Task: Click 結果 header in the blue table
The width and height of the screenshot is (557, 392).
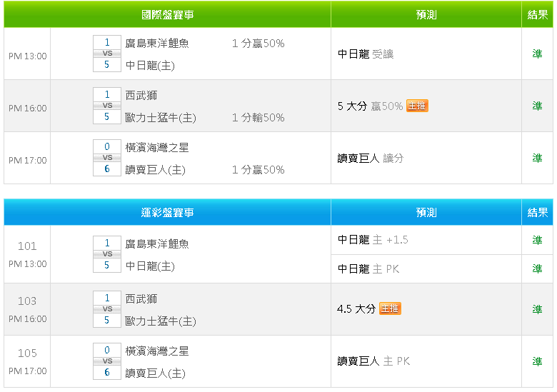Action: tap(537, 212)
